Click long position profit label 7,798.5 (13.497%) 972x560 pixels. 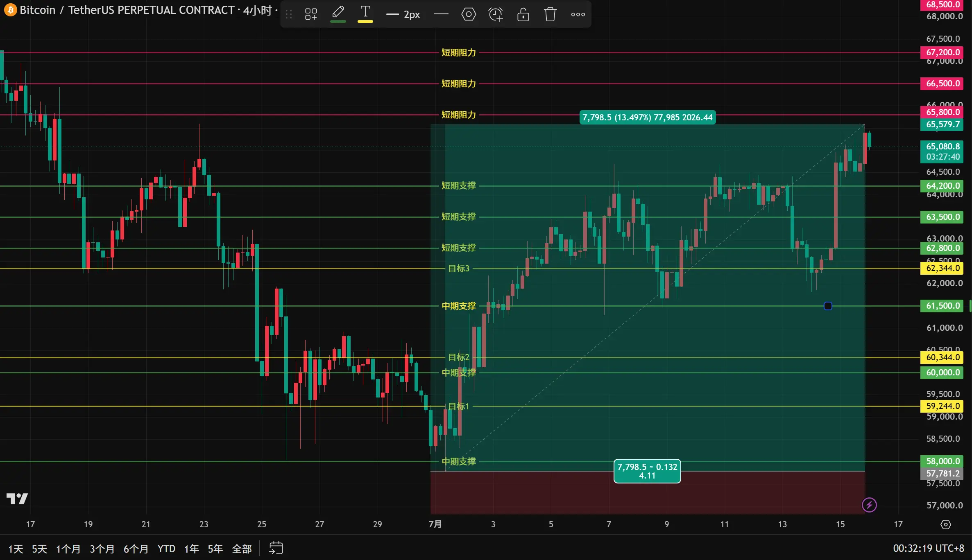pyautogui.click(x=647, y=117)
